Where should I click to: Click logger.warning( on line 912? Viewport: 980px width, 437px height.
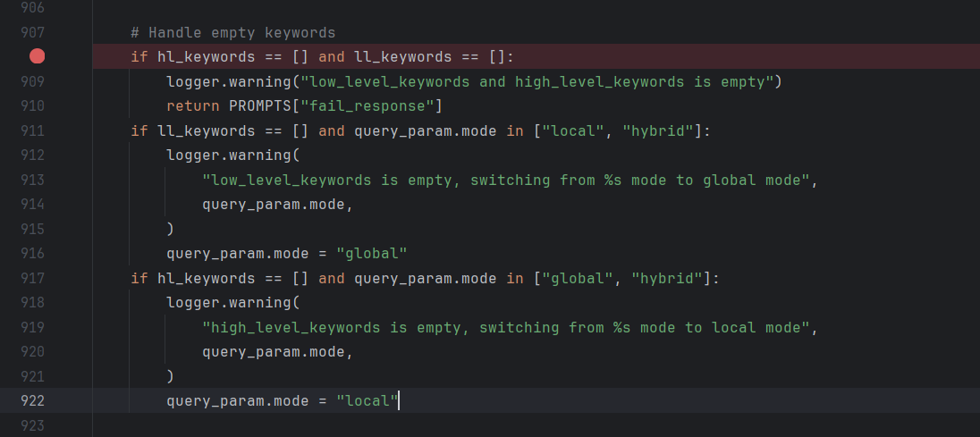pos(233,155)
